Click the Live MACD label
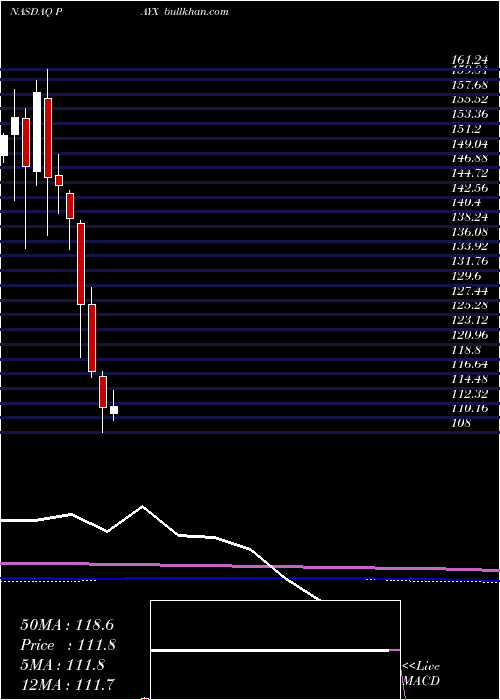This screenshot has height=700, width=500. 421,674
